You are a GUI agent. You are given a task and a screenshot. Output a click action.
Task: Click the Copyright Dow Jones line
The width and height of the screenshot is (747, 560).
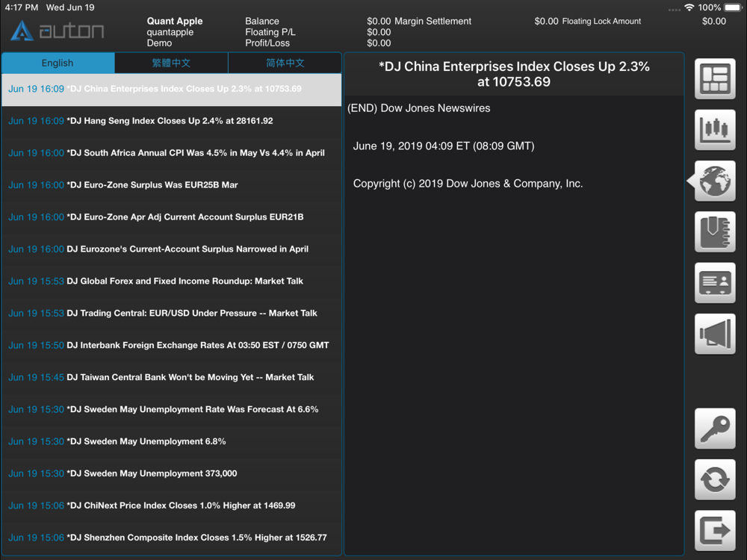click(x=468, y=184)
